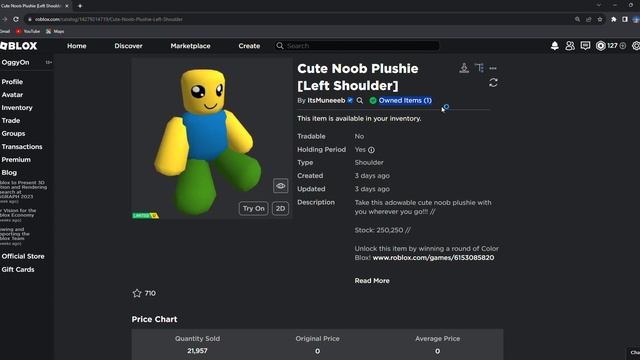Click the share page icon in the address bar
640x360 pixels.
point(589,19)
